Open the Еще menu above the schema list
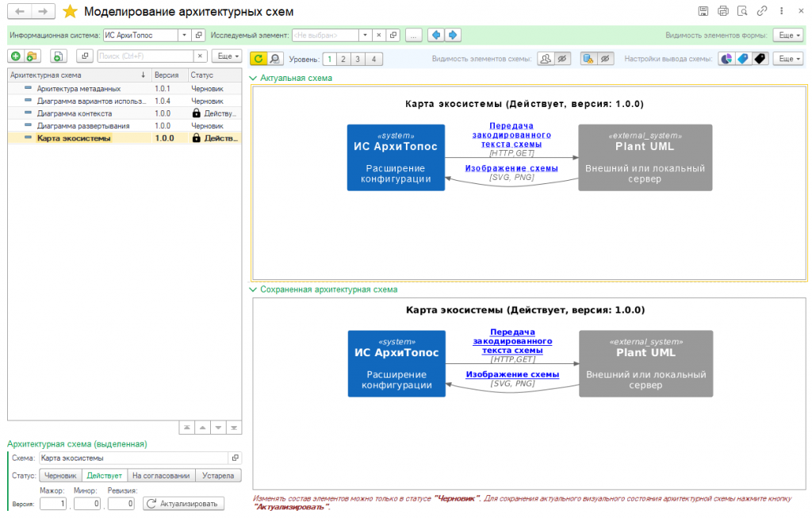The width and height of the screenshot is (812, 518). 226,56
